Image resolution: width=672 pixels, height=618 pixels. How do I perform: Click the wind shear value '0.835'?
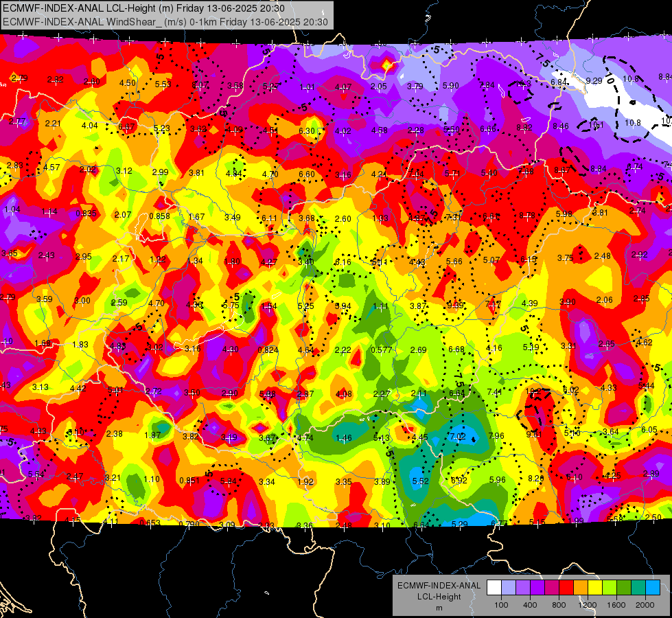tap(86, 214)
